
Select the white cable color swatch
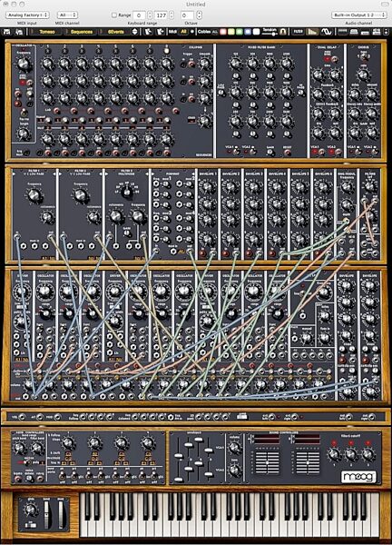tap(256, 32)
